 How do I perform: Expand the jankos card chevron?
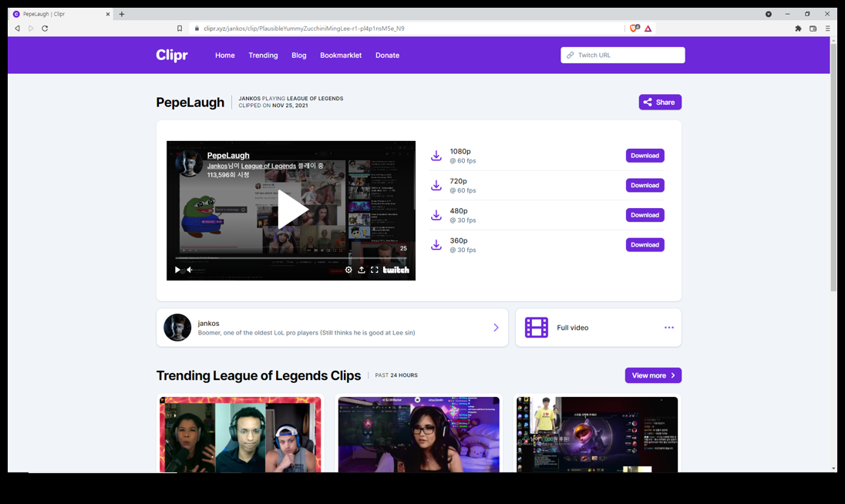(496, 328)
